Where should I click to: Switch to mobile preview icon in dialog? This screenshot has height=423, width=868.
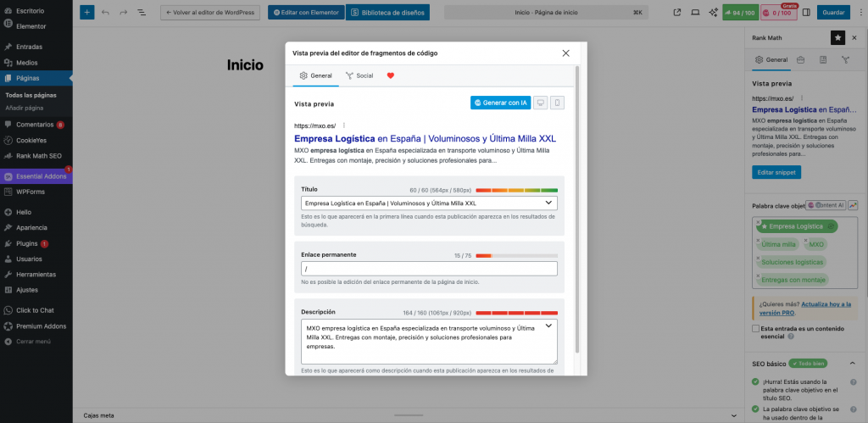point(558,103)
